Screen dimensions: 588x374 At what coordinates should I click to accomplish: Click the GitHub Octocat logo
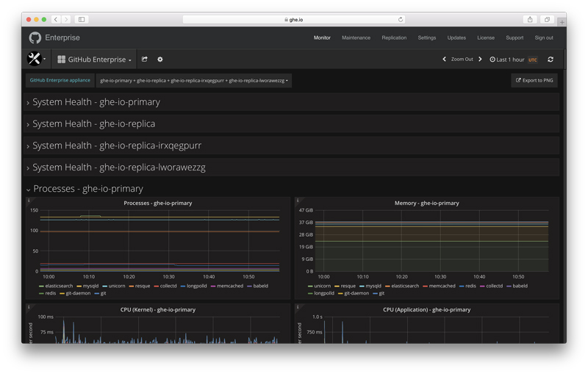click(x=35, y=38)
